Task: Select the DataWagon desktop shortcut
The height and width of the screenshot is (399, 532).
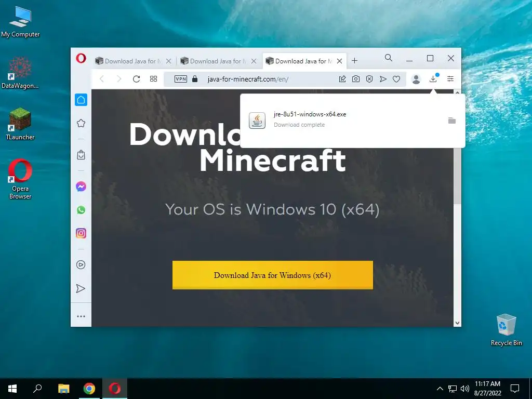Action: tap(20, 73)
